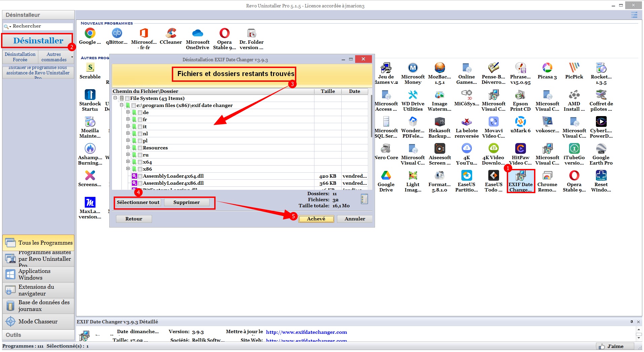Click the Achevé button
The image size is (644, 352).
[316, 219]
